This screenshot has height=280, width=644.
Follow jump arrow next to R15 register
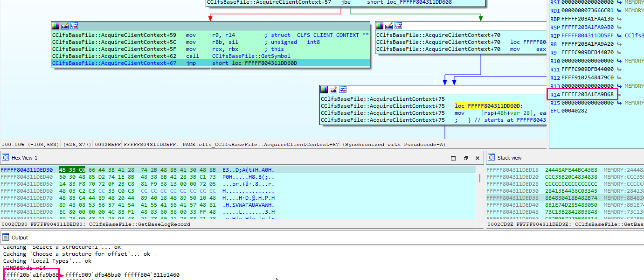(618, 103)
